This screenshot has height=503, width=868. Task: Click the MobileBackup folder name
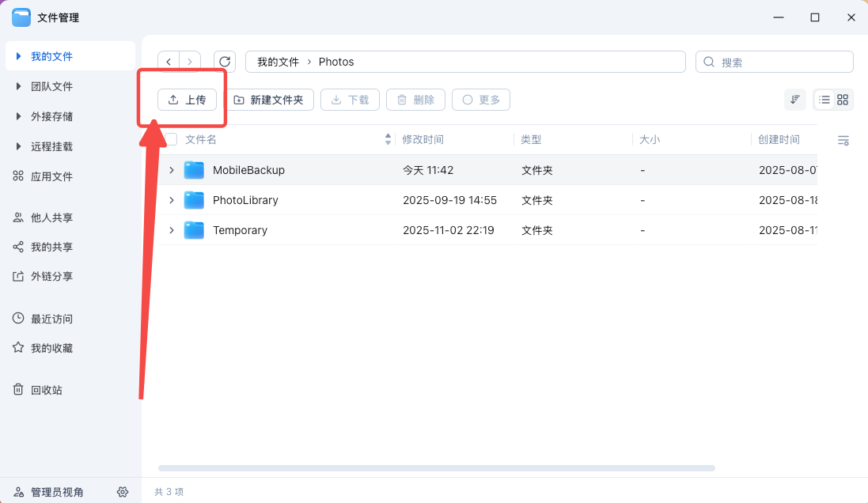[x=248, y=170]
